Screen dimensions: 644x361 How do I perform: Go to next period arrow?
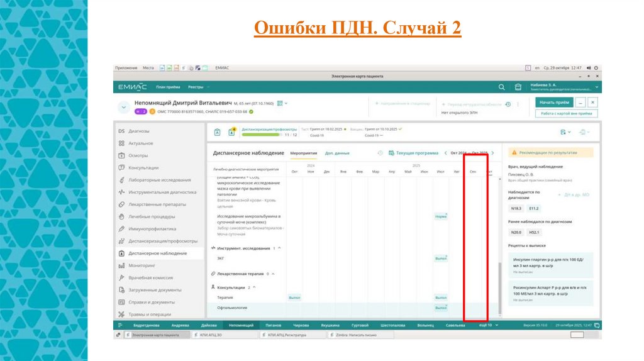click(x=493, y=153)
